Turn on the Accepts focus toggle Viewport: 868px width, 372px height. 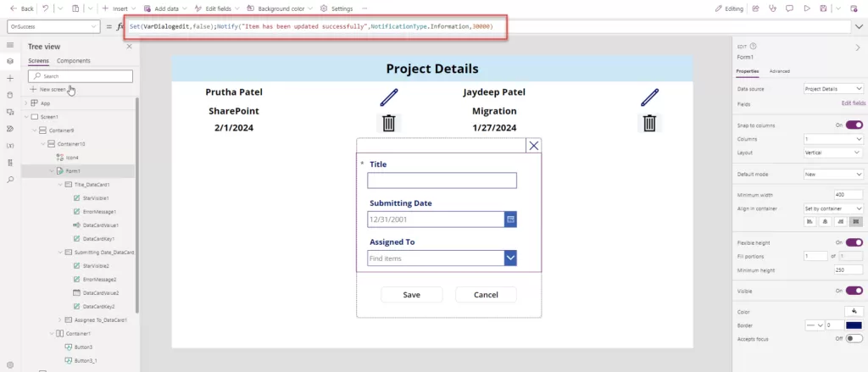coord(854,338)
